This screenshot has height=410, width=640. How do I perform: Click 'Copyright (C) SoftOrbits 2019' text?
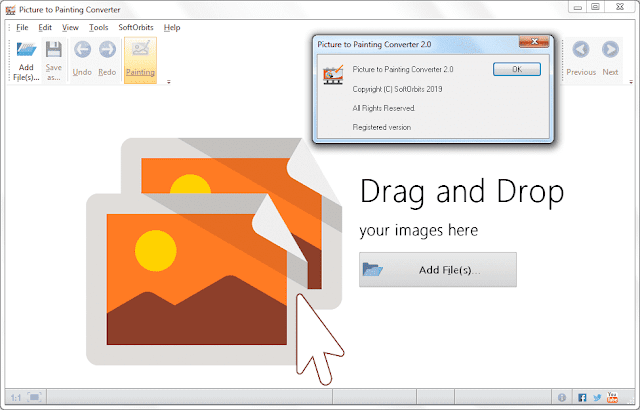coord(397,89)
